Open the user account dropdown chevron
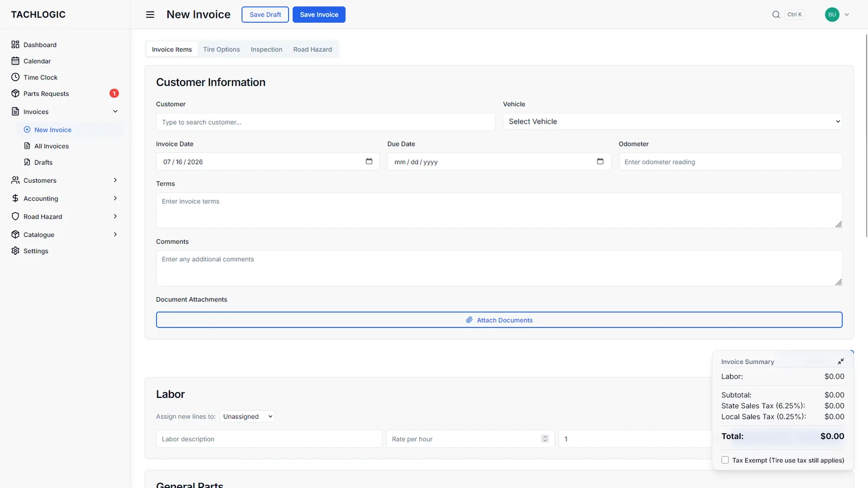Image resolution: width=868 pixels, height=488 pixels. pos(846,15)
